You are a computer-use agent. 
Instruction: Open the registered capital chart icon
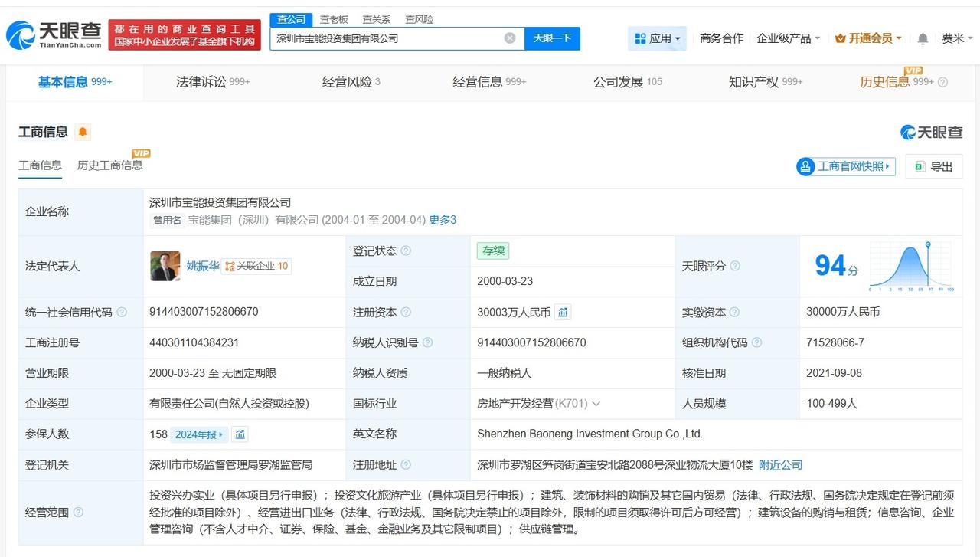563,312
